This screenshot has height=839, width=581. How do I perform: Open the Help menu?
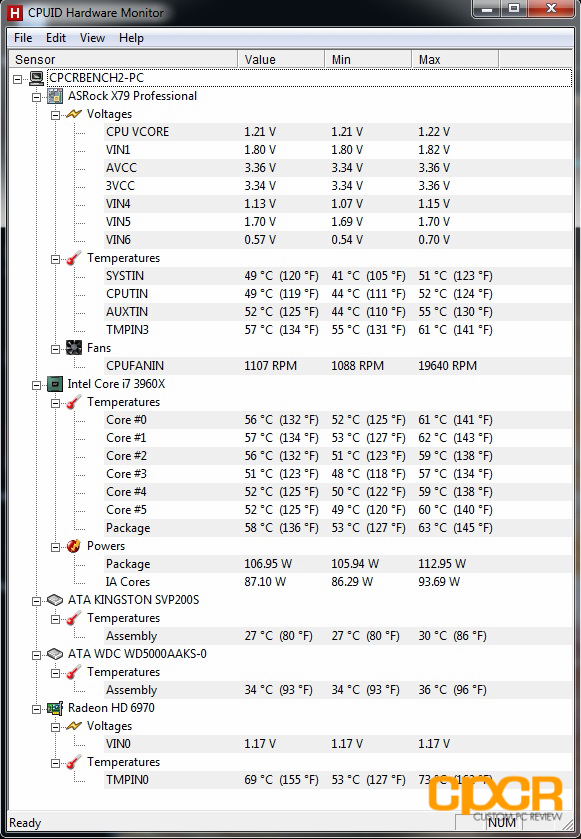coord(131,38)
